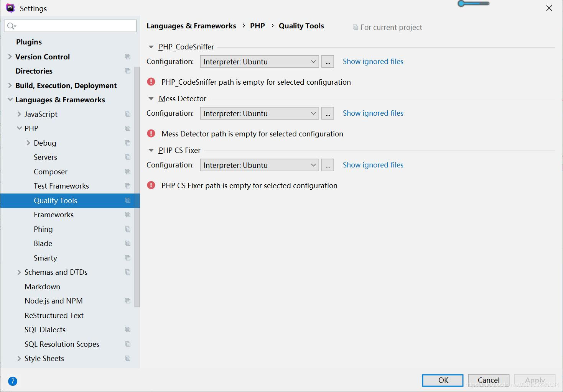Collapse the PHP_CodeSniffer section

151,47
